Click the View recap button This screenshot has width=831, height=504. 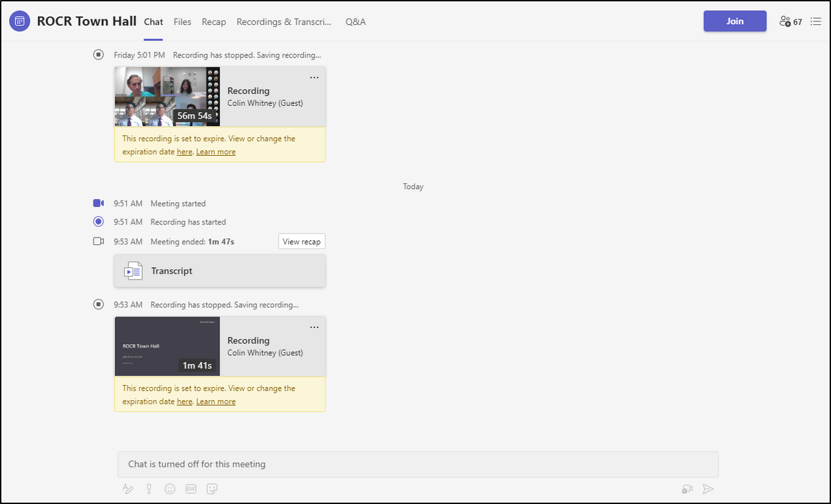pyautogui.click(x=302, y=242)
